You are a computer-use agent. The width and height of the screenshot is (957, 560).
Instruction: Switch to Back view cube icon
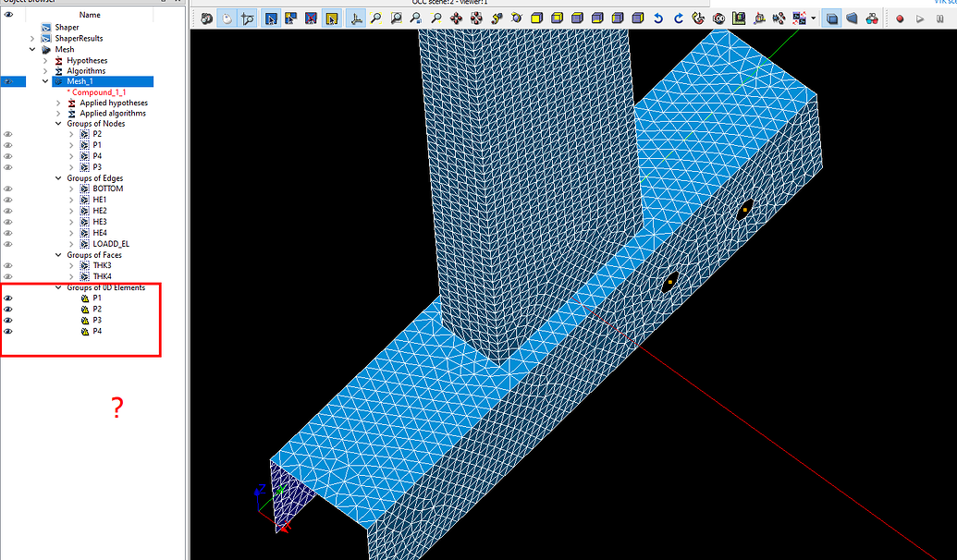[x=558, y=18]
